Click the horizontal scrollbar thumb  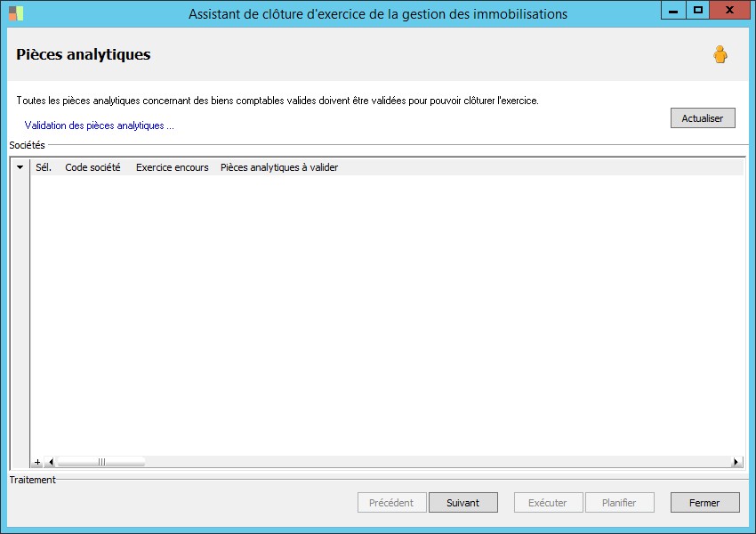coord(101,462)
